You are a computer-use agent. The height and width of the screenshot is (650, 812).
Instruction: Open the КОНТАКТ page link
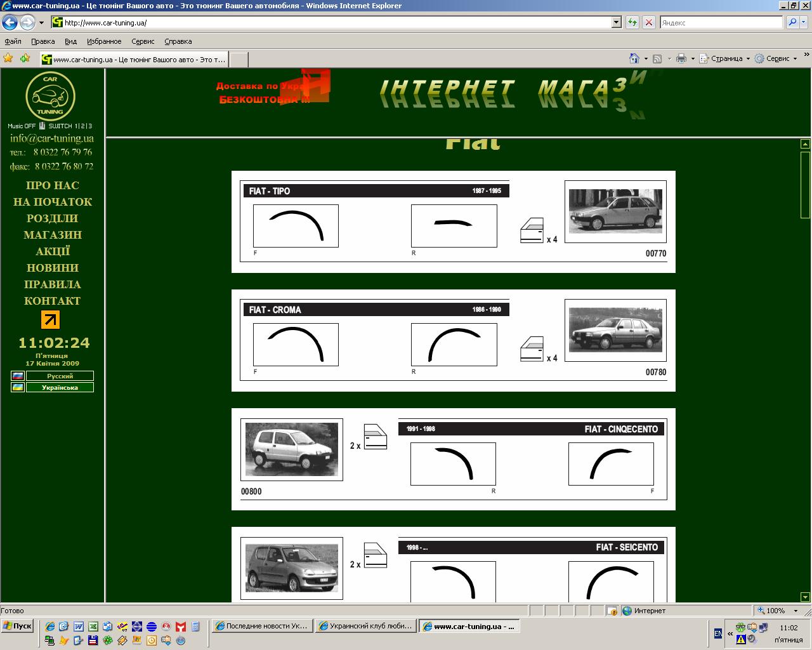(x=53, y=301)
